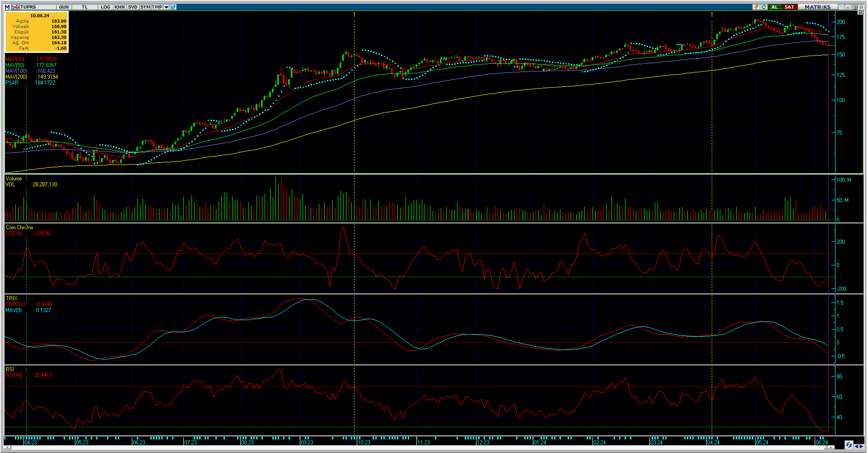Click the horizontal scrollbar right arrow
This screenshot has width=868, height=453.
[x=831, y=447]
